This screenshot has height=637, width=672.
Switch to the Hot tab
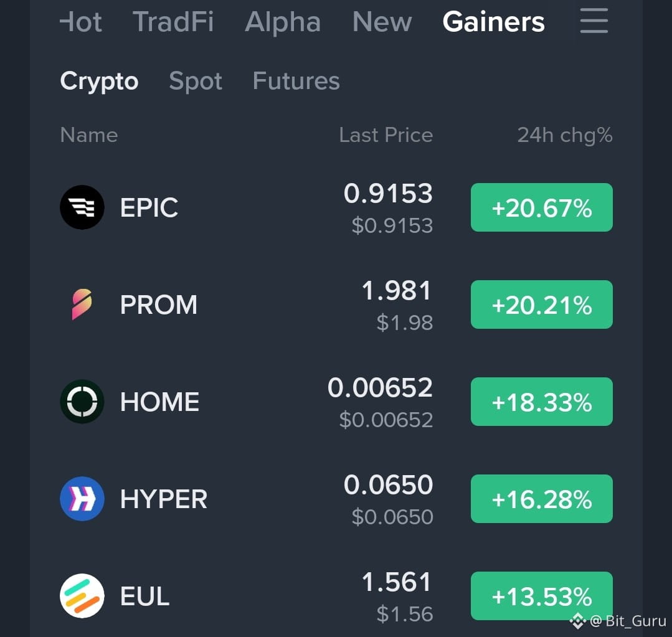click(x=80, y=21)
